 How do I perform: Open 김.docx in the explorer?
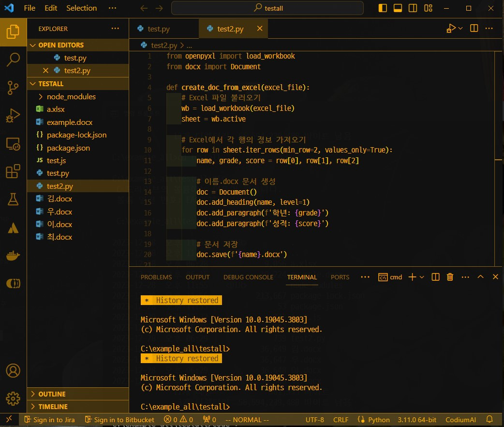point(78,199)
